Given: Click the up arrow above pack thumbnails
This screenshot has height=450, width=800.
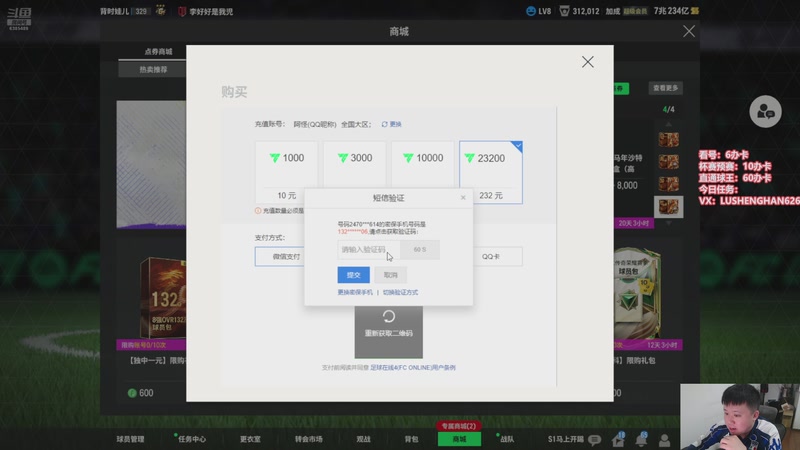Looking at the screenshot, I should click(x=668, y=124).
